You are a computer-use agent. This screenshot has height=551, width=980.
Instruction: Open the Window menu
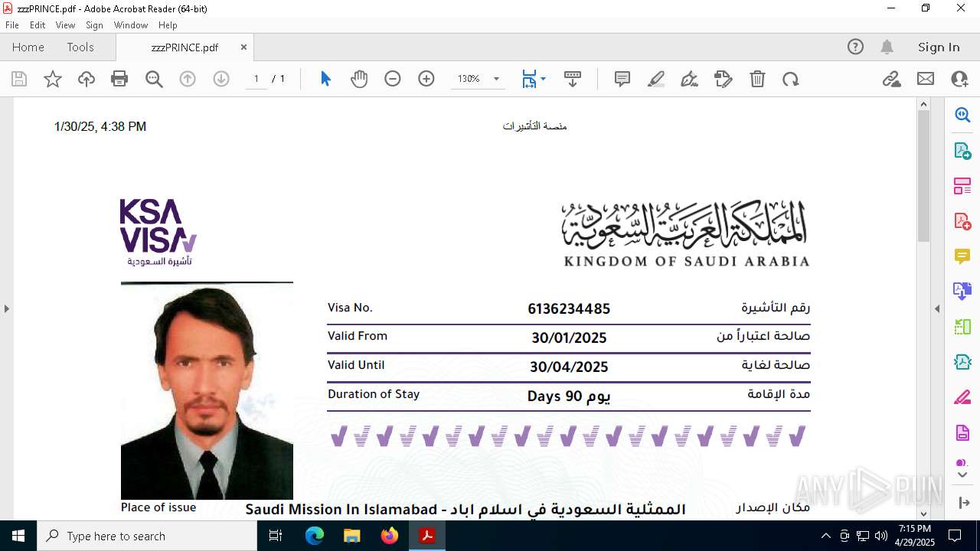pyautogui.click(x=131, y=25)
